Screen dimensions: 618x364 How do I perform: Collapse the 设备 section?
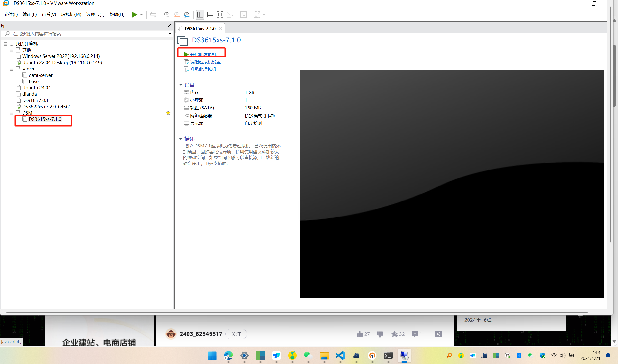coord(181,85)
